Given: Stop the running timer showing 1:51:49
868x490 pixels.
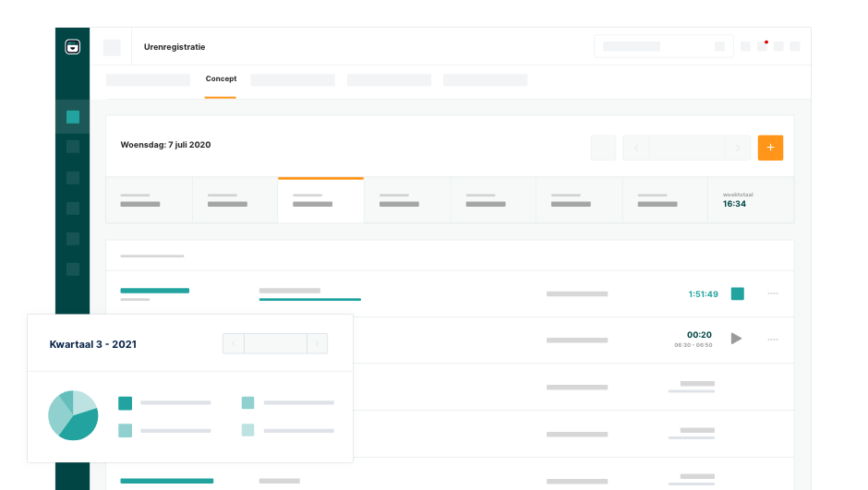Looking at the screenshot, I should click(737, 294).
